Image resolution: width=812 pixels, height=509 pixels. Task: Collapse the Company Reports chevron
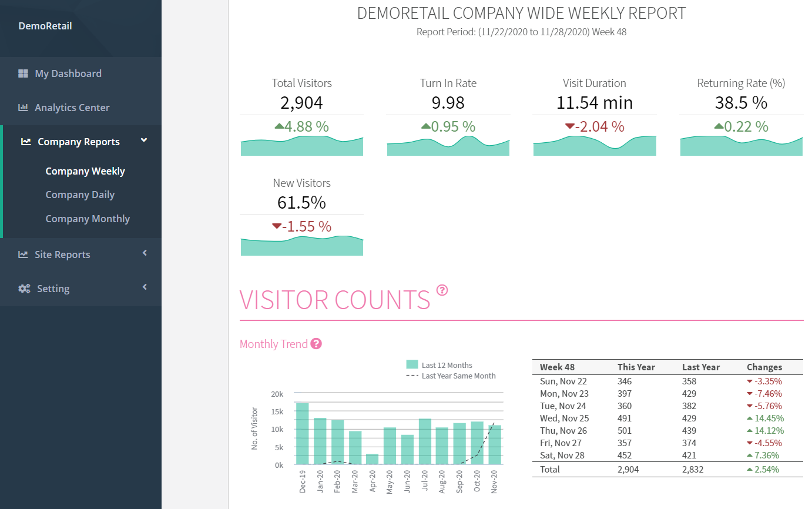[x=144, y=140]
